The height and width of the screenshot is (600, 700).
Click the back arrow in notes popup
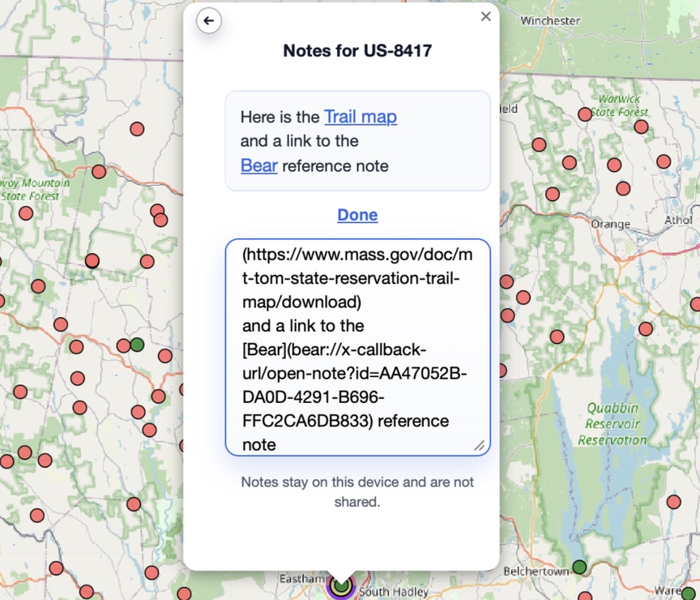pos(209,21)
